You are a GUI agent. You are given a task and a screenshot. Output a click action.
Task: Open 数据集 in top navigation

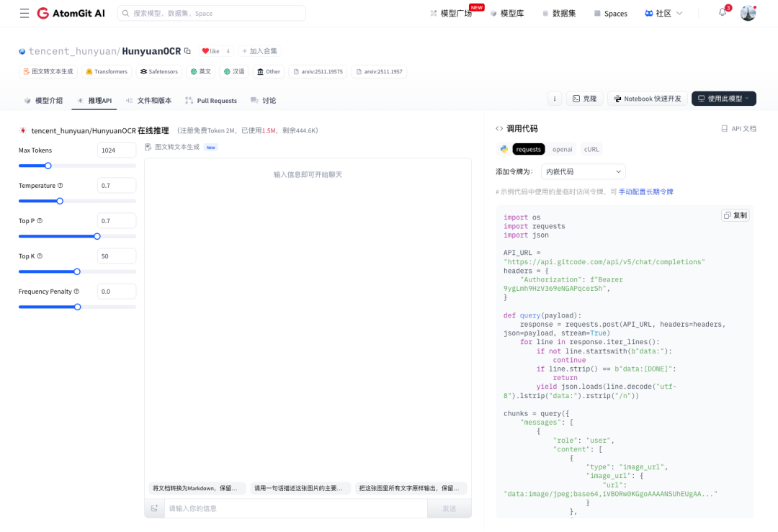click(x=559, y=14)
